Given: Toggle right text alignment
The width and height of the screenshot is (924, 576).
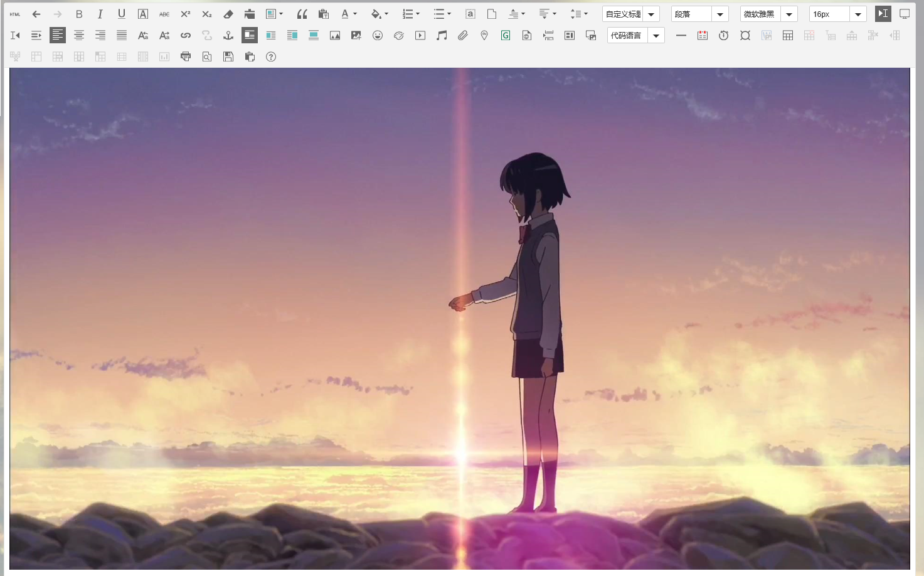Looking at the screenshot, I should click(100, 35).
